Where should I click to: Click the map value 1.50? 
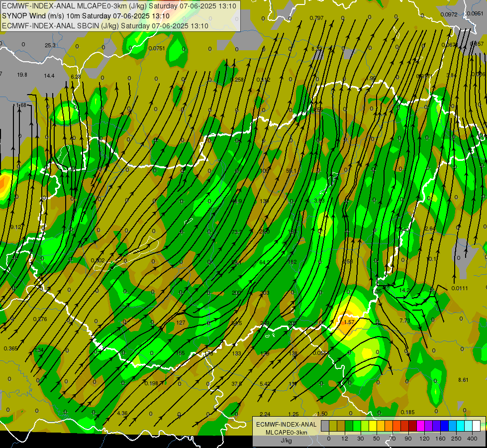point(322,414)
